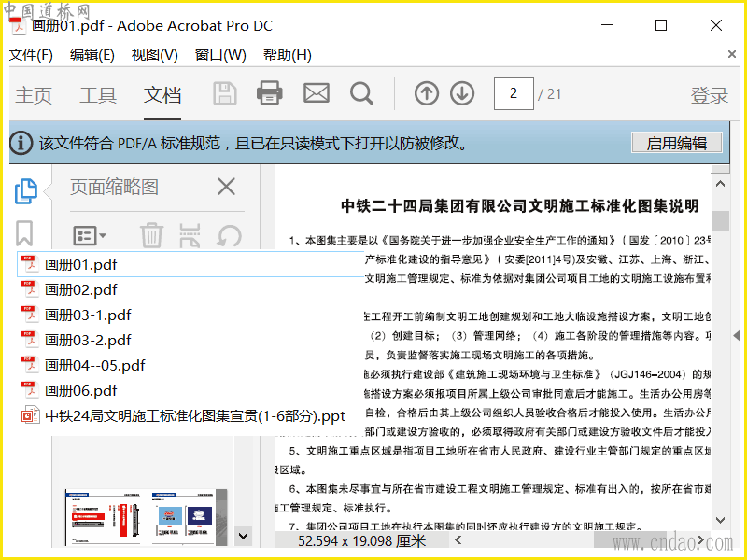The image size is (747, 560).
Task: Click the page number input field
Action: coord(514,93)
